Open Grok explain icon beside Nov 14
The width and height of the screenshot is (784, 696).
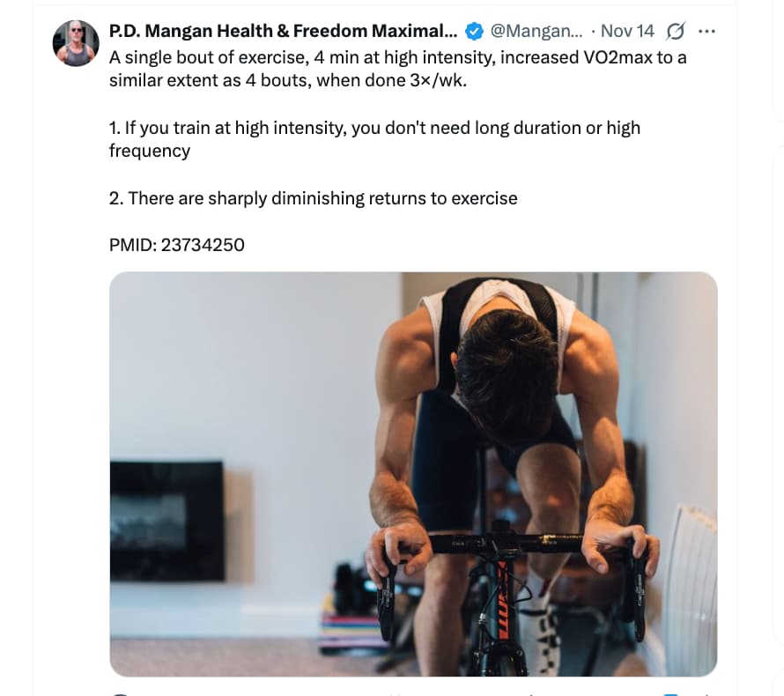coord(676,32)
